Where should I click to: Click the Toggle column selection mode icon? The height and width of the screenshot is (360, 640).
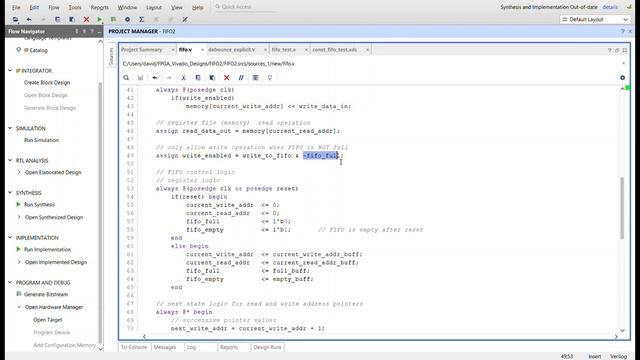[x=255, y=78]
